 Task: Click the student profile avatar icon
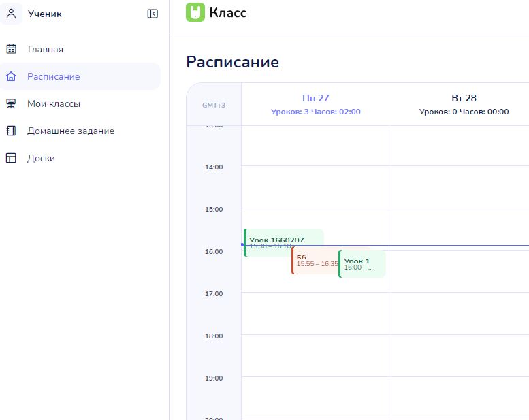pyautogui.click(x=11, y=14)
